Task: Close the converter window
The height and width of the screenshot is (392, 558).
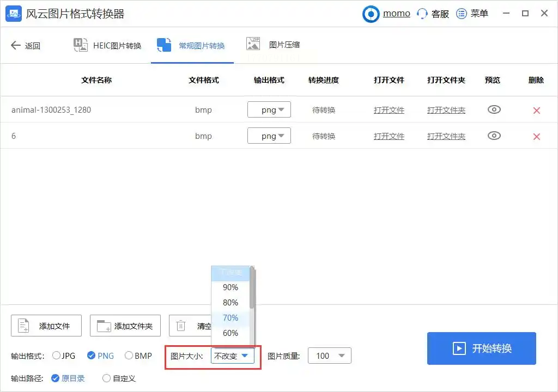Action: pos(544,14)
